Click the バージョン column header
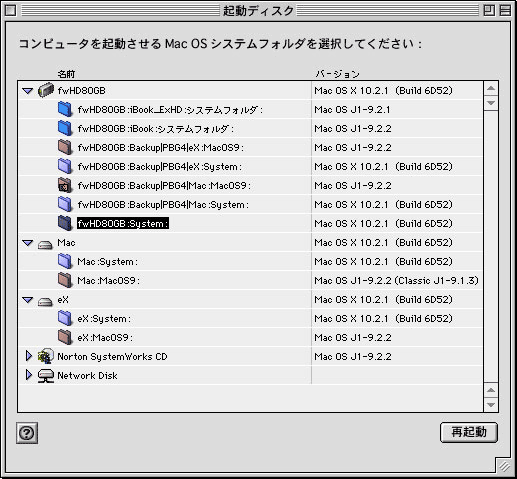The image size is (517, 479). pyautogui.click(x=337, y=74)
